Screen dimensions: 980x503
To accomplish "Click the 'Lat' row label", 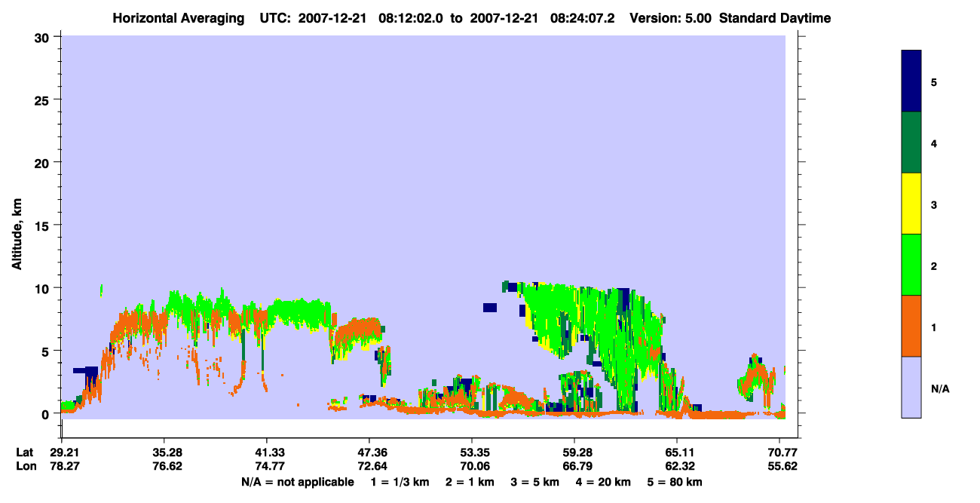I will click(24, 452).
